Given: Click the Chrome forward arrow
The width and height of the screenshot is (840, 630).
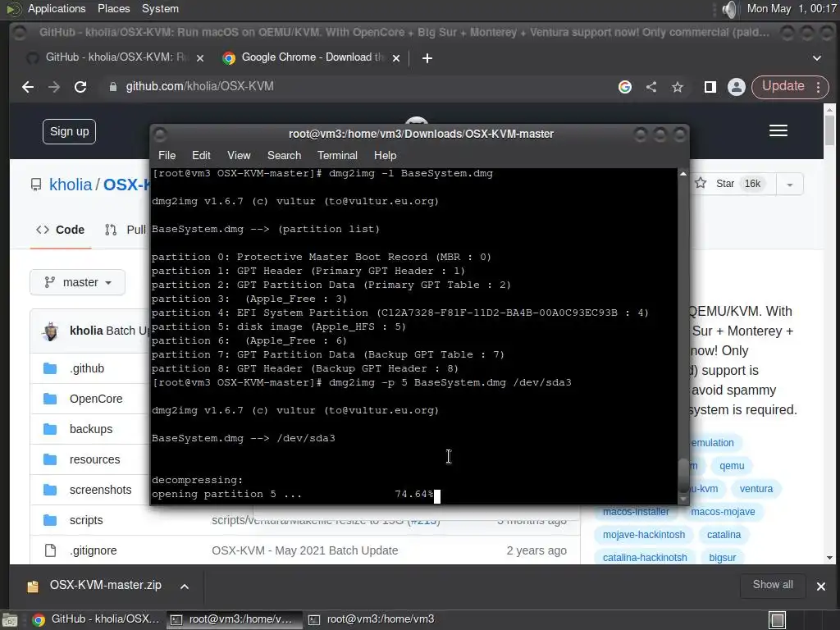Looking at the screenshot, I should coord(54,87).
